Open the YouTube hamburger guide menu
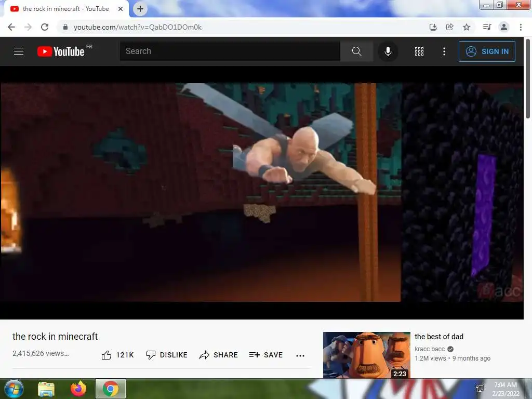Screen dimensions: 532x399 click(19, 51)
